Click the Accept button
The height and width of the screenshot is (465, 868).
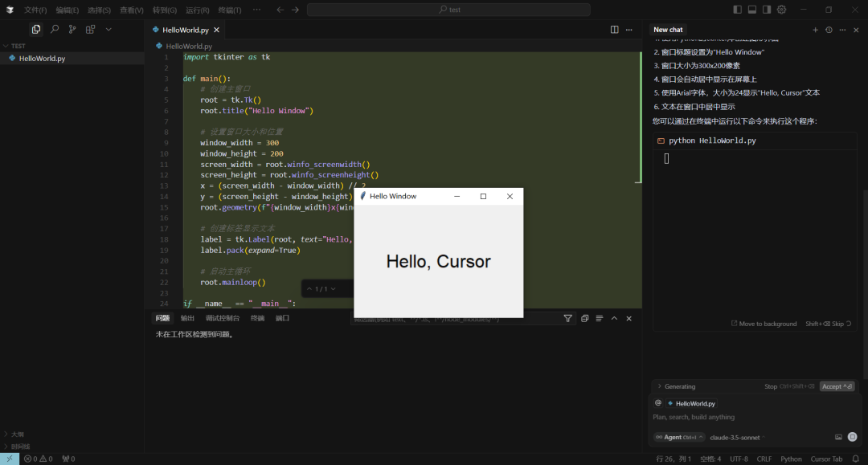coord(837,386)
